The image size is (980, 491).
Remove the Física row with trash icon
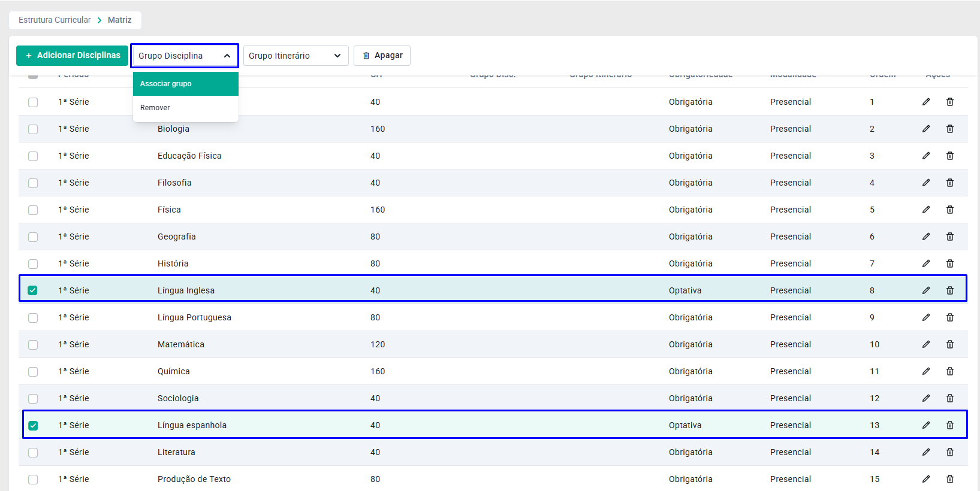(950, 210)
